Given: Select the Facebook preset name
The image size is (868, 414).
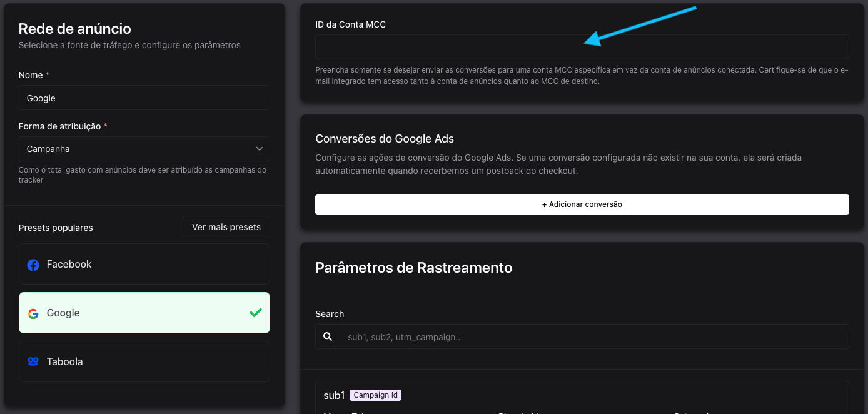Looking at the screenshot, I should click(x=69, y=265).
